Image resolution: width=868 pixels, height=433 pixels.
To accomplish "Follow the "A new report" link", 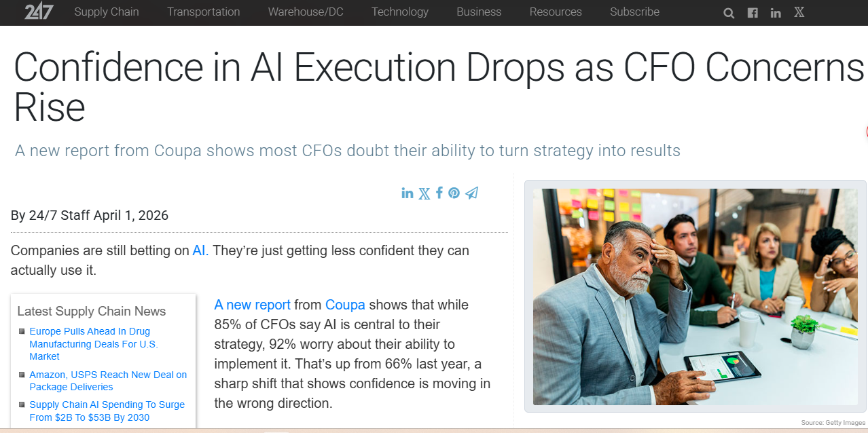I will (252, 305).
